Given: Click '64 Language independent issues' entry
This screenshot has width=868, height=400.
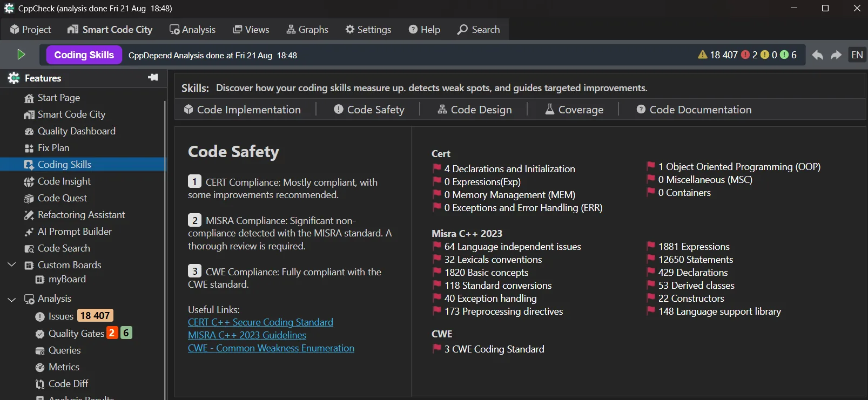Looking at the screenshot, I should 513,247.
